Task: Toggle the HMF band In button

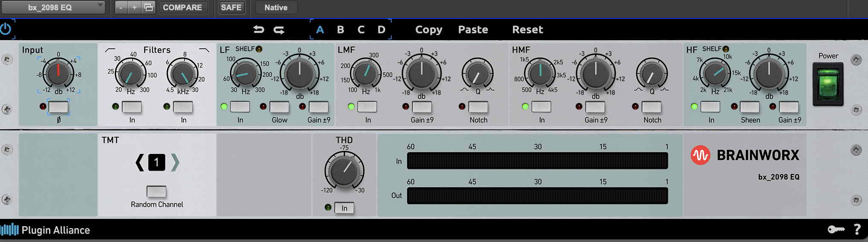Action: click(542, 106)
